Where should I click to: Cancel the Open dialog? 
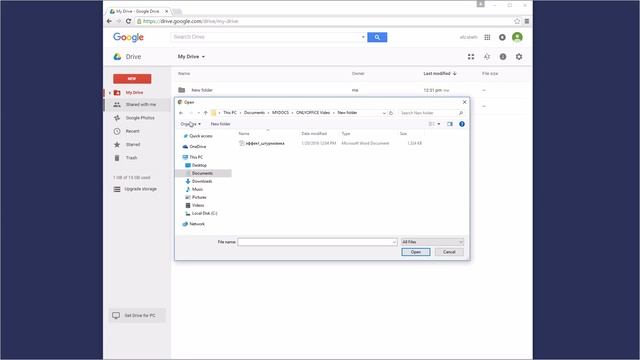[x=449, y=252]
